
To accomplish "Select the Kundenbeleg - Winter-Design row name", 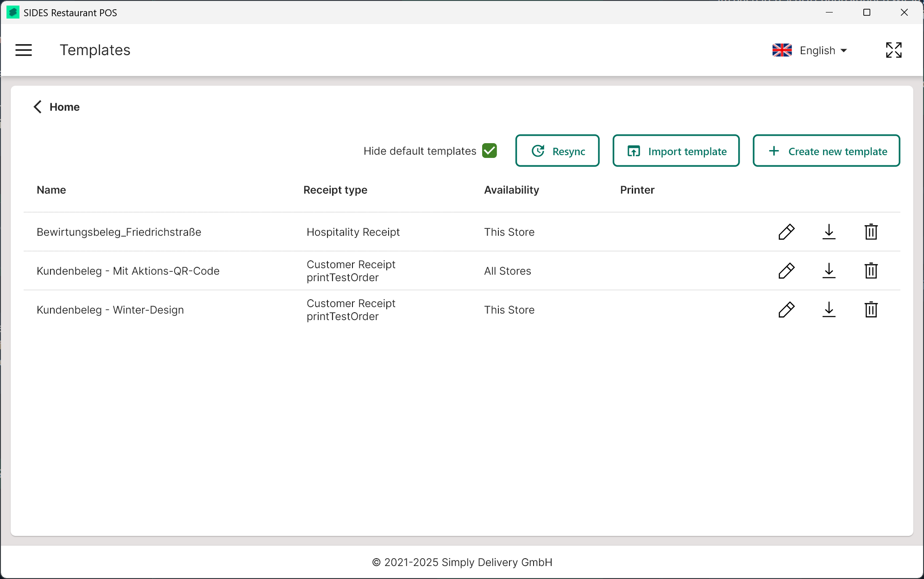I will point(110,310).
